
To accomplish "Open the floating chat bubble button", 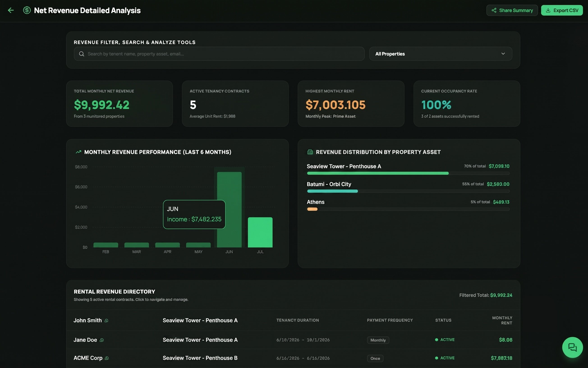I will pos(572,347).
